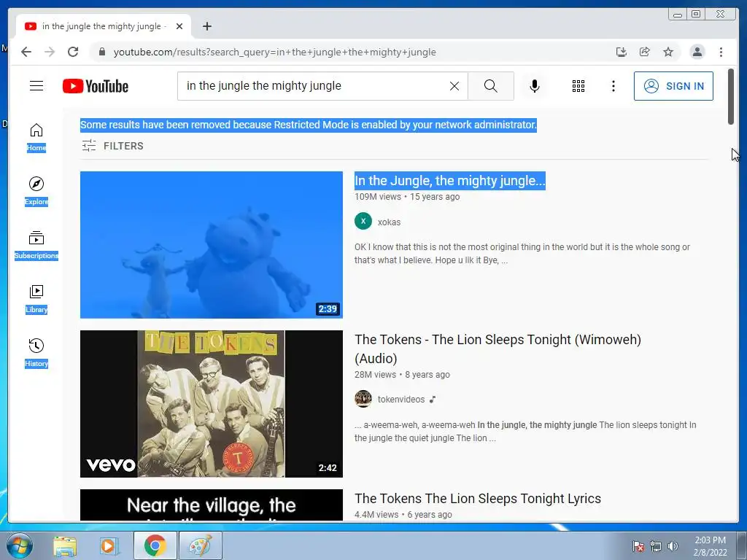Open tokenvideos channel avatar

[x=363, y=399]
